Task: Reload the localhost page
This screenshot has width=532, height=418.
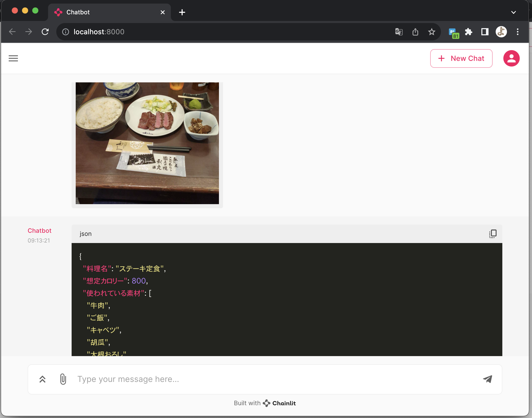Action: tap(45, 32)
